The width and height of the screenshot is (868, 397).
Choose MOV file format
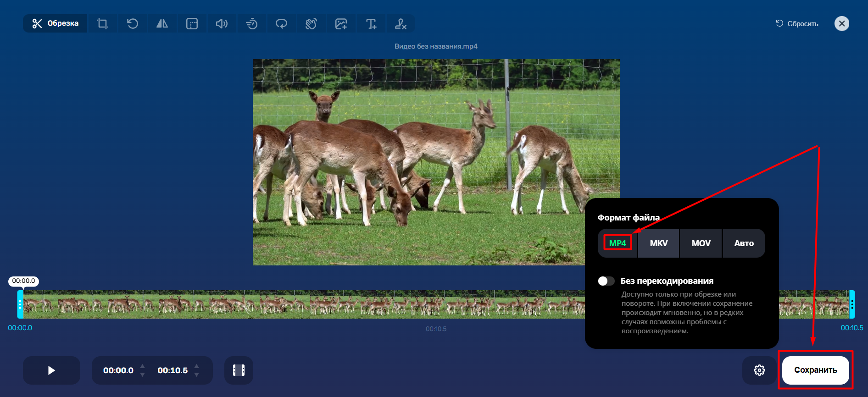(701, 243)
